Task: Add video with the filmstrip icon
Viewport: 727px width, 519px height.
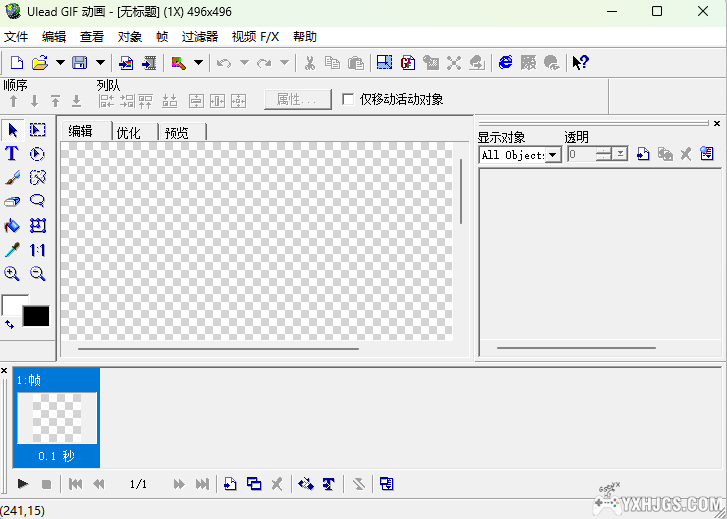Action: coord(149,63)
